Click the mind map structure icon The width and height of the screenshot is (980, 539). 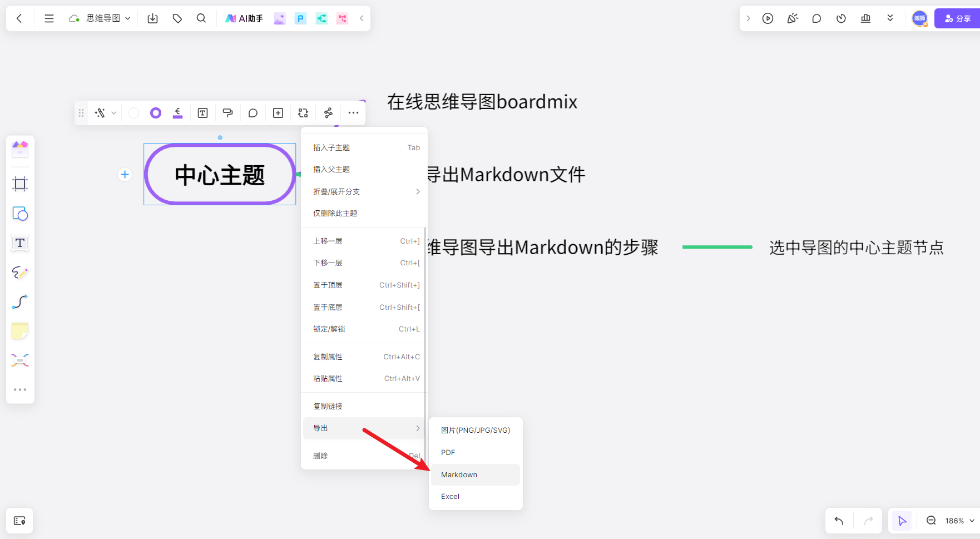tap(328, 113)
